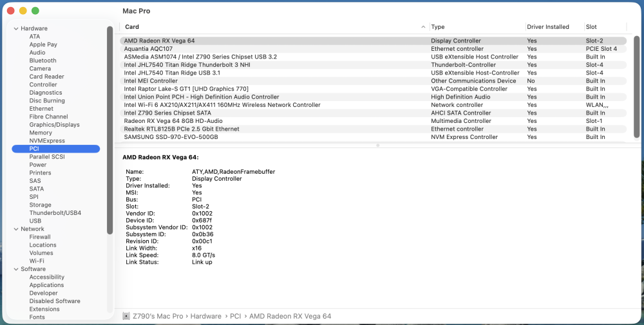The width and height of the screenshot is (644, 325).
Task: Open Graphics/Displays info
Action: tap(55, 125)
